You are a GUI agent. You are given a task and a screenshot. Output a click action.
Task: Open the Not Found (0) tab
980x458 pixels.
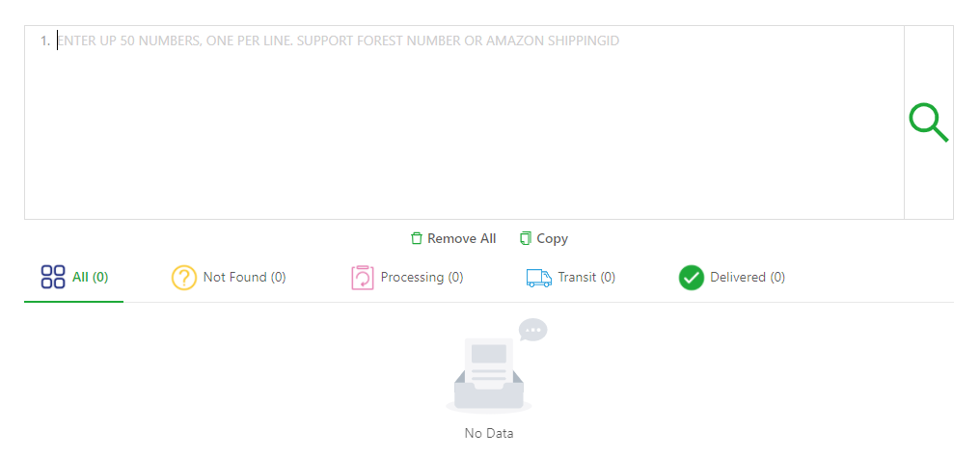click(x=244, y=278)
